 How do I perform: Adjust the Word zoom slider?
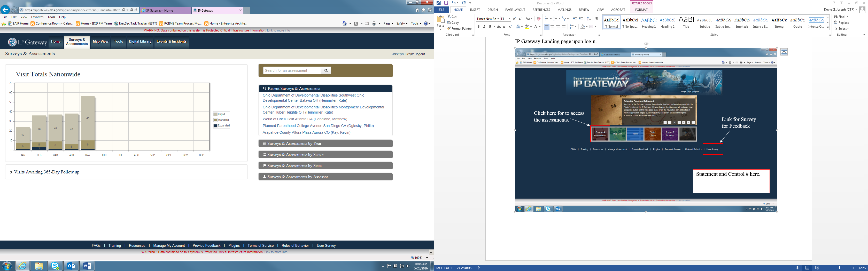839,268
